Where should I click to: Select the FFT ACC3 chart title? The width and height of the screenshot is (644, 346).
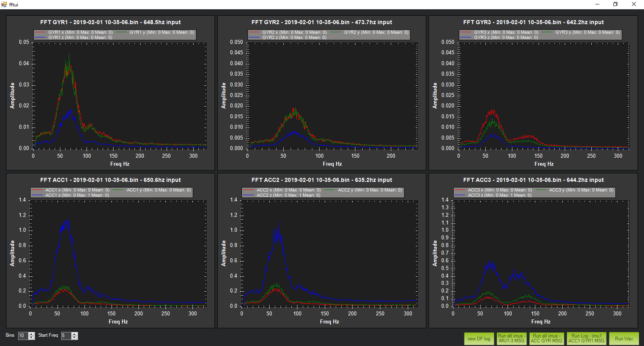[533, 180]
